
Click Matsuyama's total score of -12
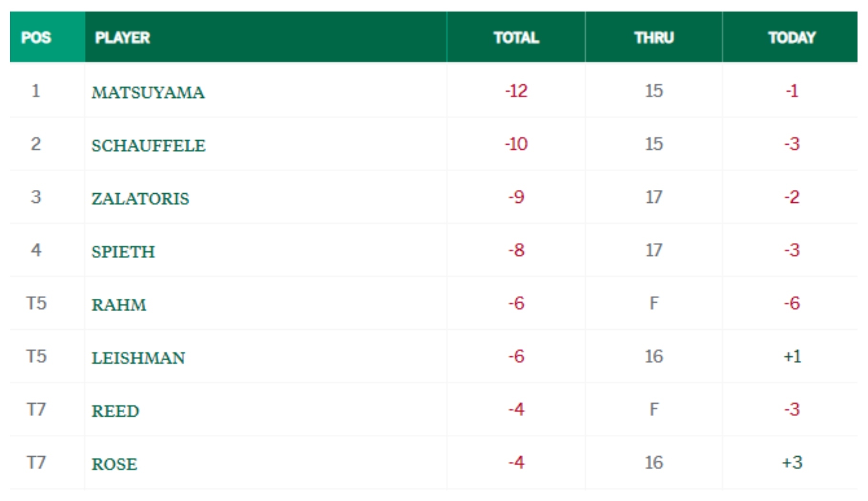point(516,91)
